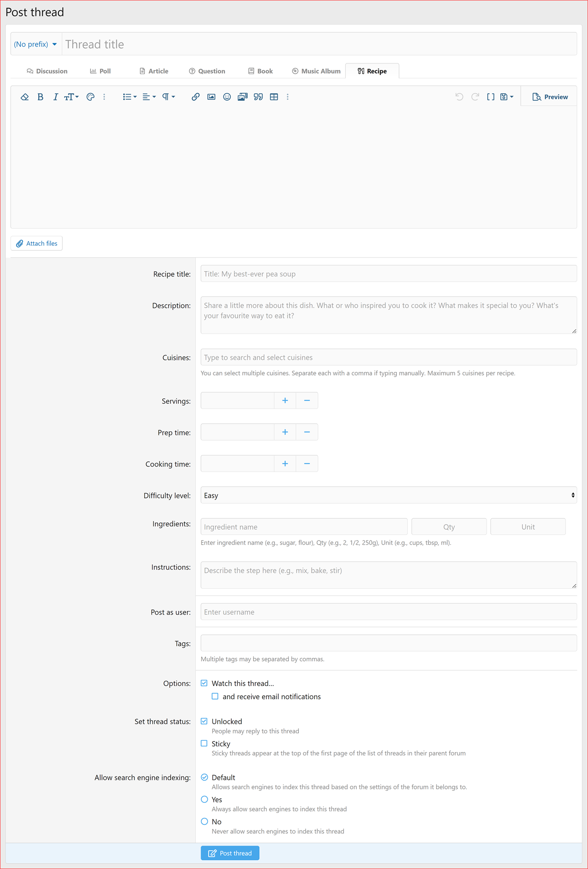This screenshot has width=588, height=869.
Task: Insert a quote block
Action: (x=258, y=97)
